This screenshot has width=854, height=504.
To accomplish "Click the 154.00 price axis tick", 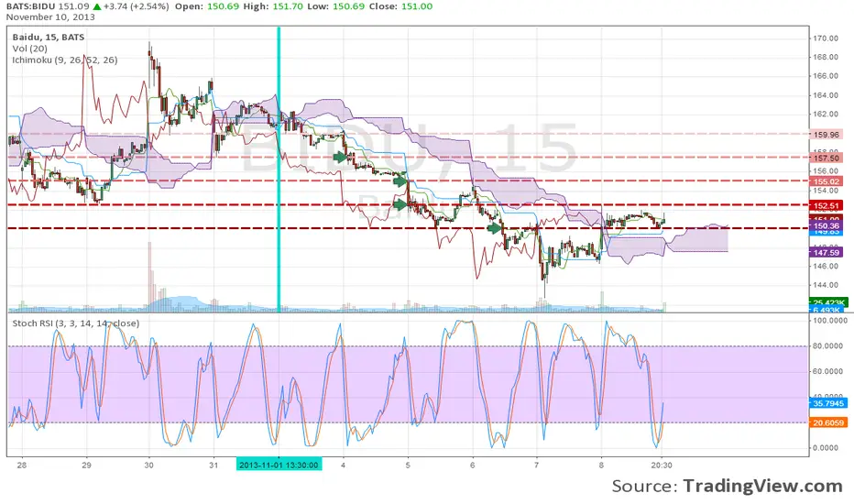I will point(826,191).
